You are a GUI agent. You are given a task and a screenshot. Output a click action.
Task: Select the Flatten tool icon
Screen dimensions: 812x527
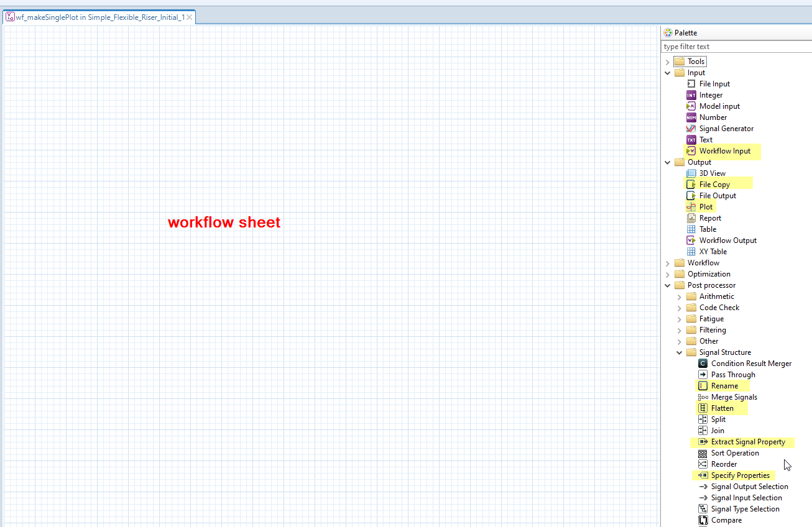coord(703,408)
